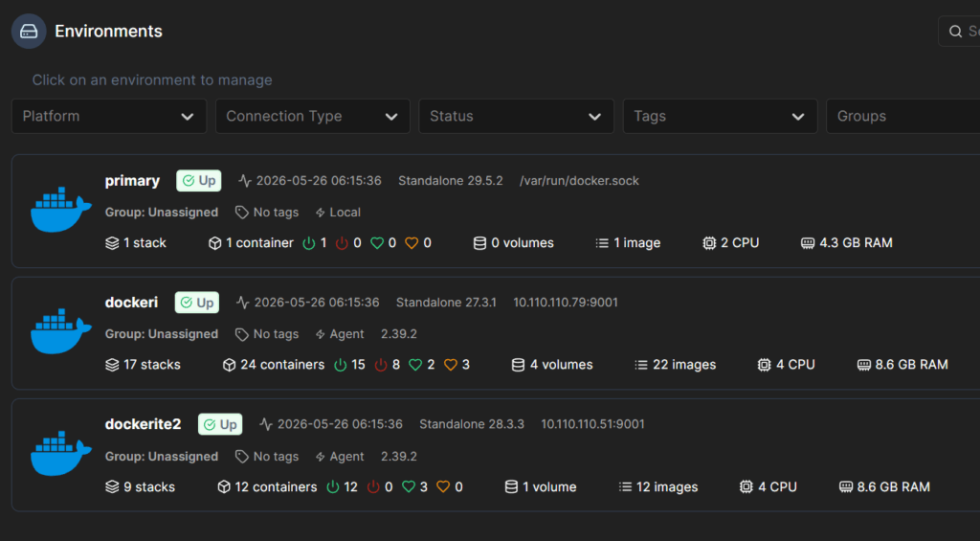Image resolution: width=980 pixels, height=541 pixels.
Task: Click the images list icon beside 12 images
Action: click(x=625, y=487)
